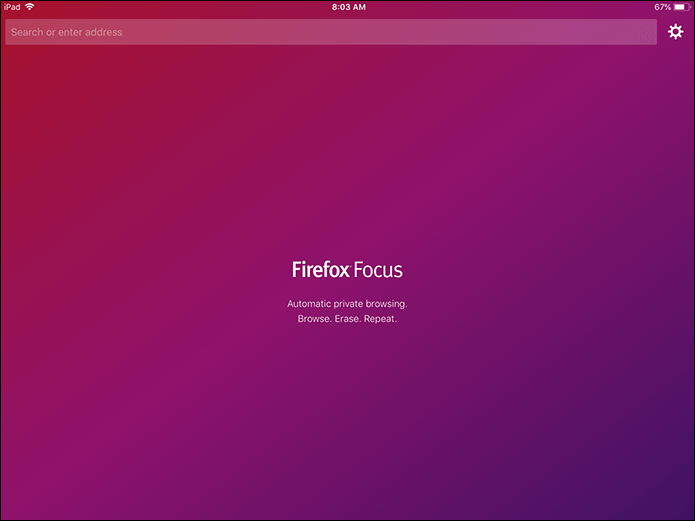Tap the battery icon in status bar
Viewport: 695px width, 521px height.
click(x=683, y=7)
